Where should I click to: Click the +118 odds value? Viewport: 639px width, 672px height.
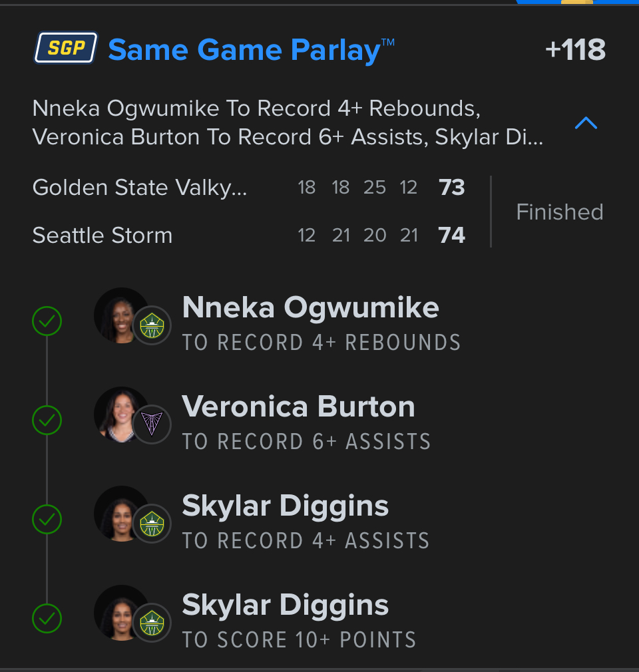coord(575,50)
